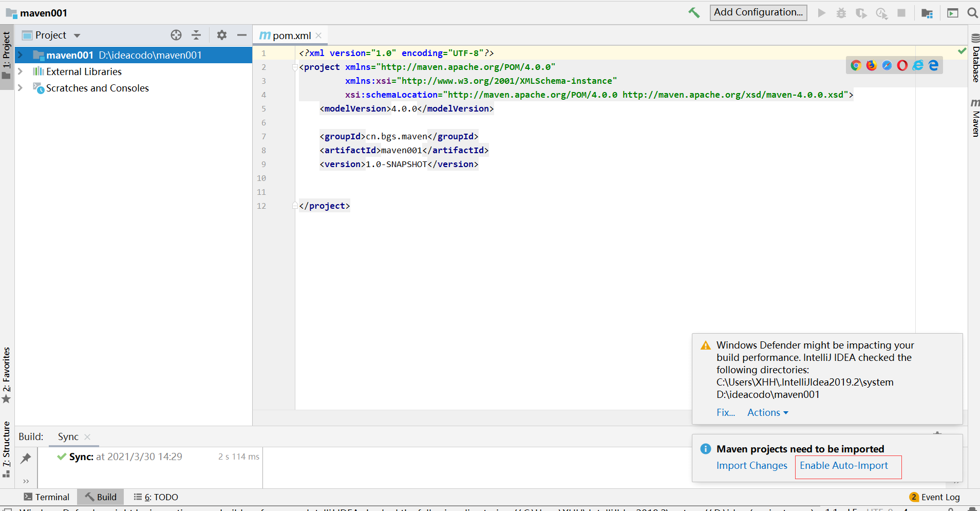This screenshot has height=511, width=980.
Task: Click the Debug bug icon
Action: click(x=841, y=13)
